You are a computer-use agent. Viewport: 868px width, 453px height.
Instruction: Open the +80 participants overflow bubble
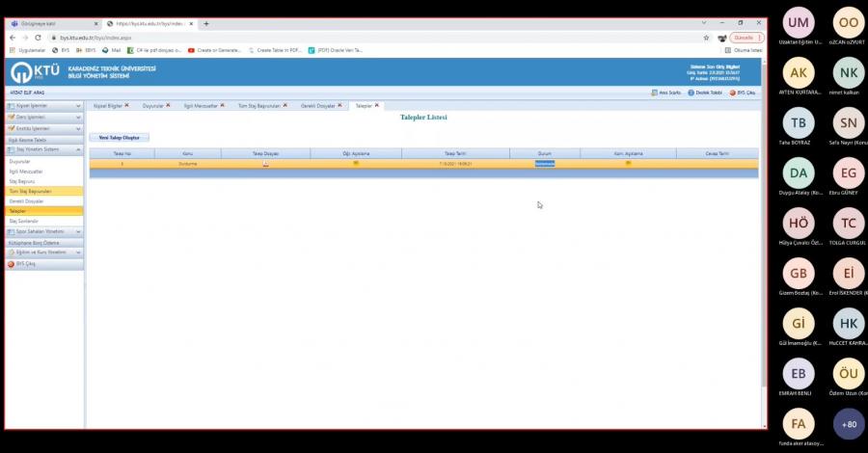849,424
